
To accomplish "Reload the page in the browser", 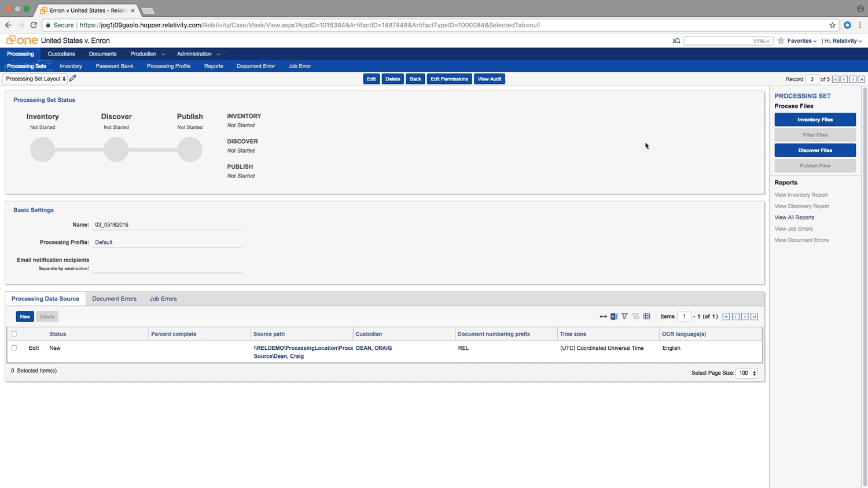I will [x=34, y=25].
